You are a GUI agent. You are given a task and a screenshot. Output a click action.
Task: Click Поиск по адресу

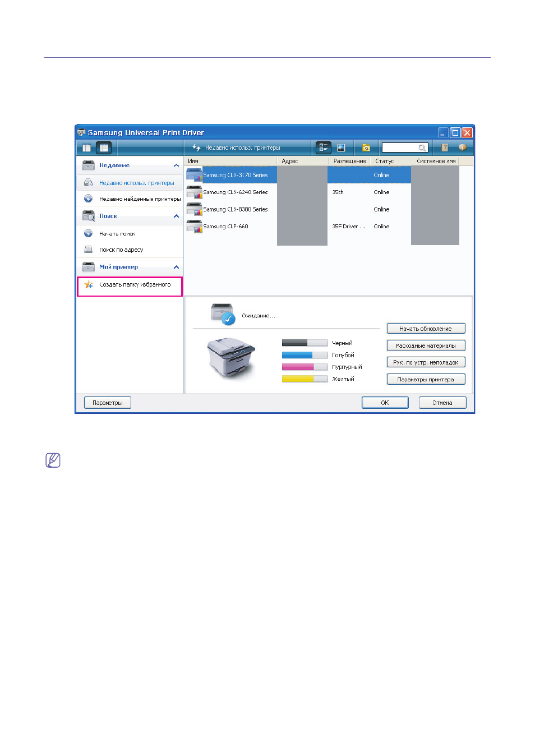[121, 250]
